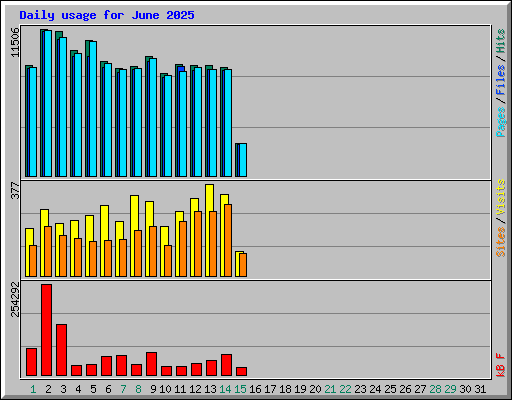Screen dimensions: 512x400
Task: Click day label 4 on the x-axis
Action: (78, 389)
